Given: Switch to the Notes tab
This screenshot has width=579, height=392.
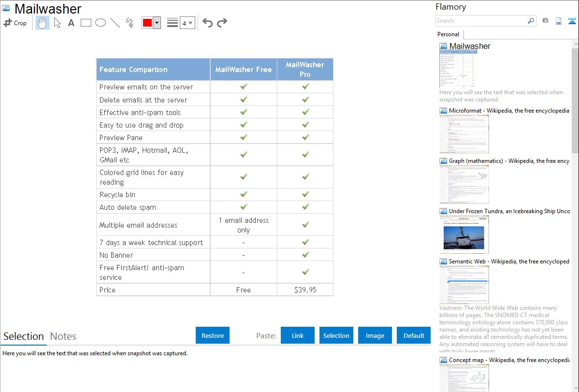Looking at the screenshot, I should click(x=63, y=336).
